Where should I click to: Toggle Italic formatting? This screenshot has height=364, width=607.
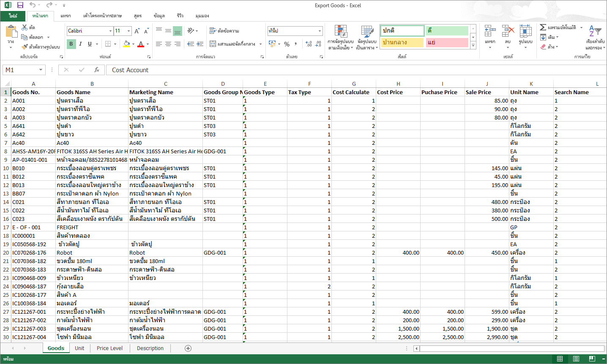coord(80,44)
